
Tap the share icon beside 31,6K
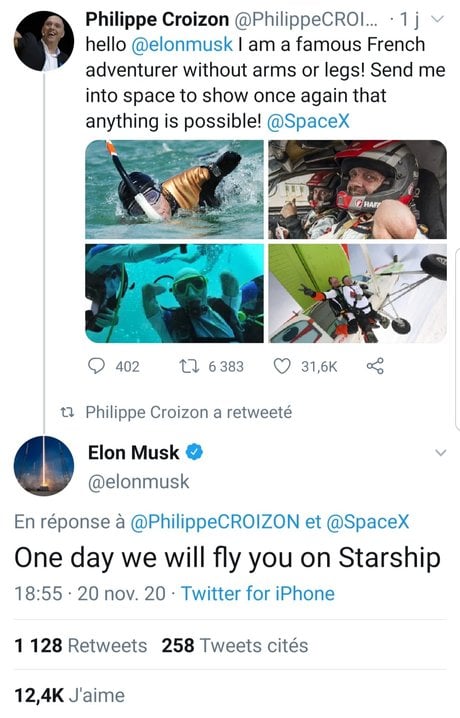click(375, 366)
